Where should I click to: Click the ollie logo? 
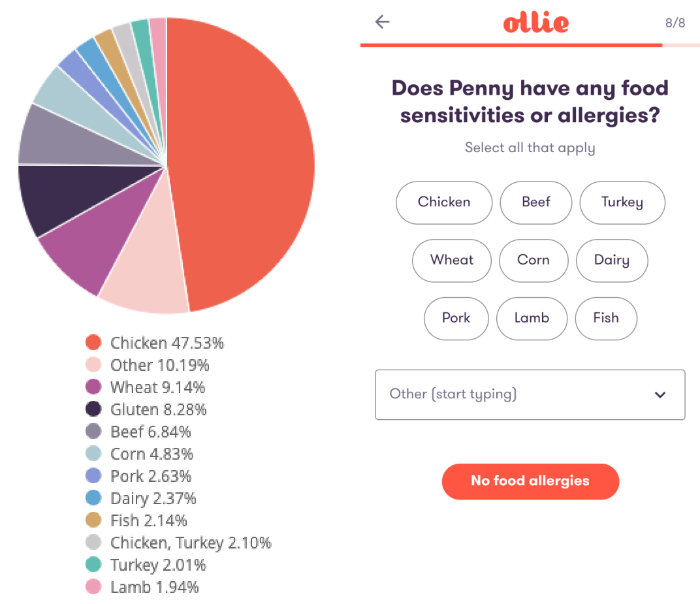[x=535, y=23]
